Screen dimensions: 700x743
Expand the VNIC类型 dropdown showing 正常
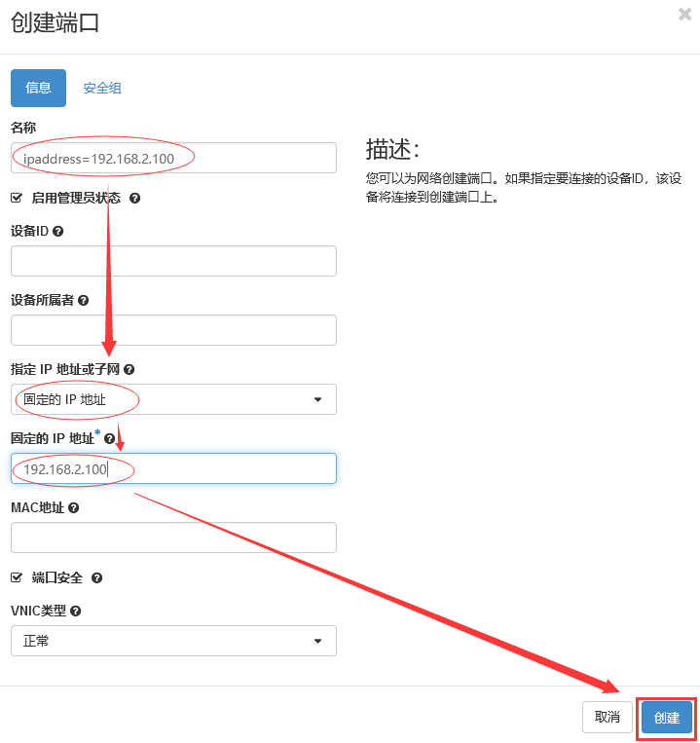174,641
